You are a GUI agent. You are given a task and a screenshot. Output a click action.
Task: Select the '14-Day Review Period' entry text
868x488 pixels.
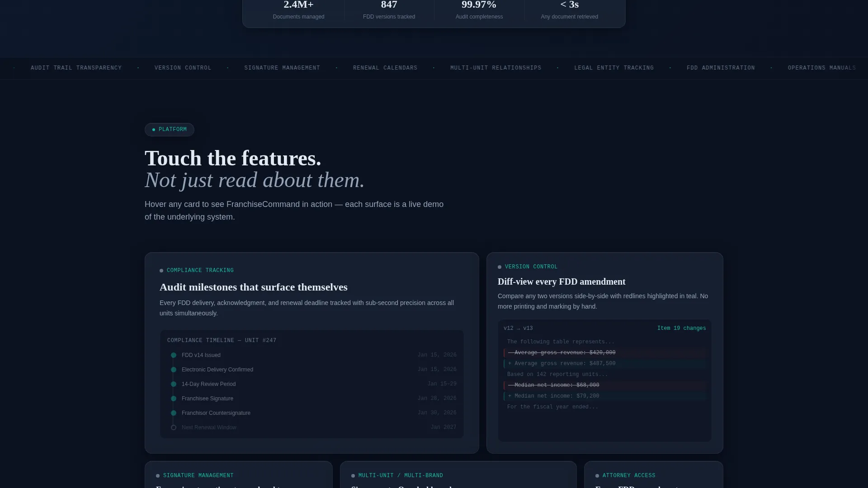pos(208,384)
